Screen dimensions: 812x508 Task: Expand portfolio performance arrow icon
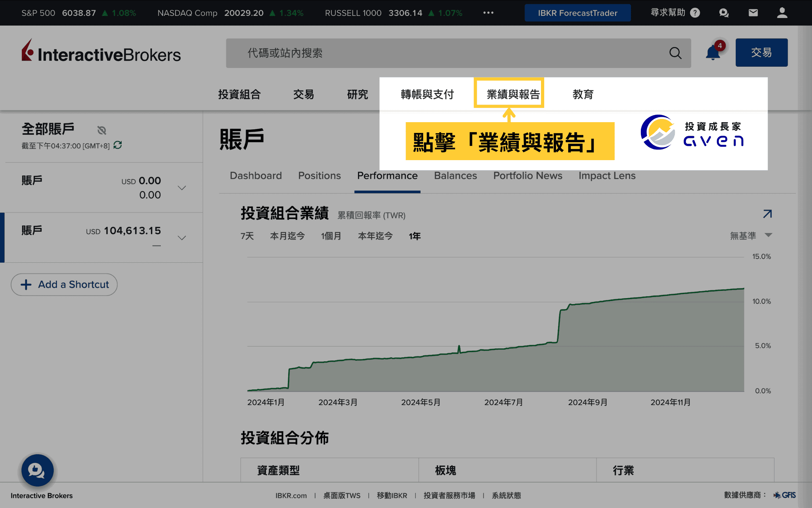[767, 214]
